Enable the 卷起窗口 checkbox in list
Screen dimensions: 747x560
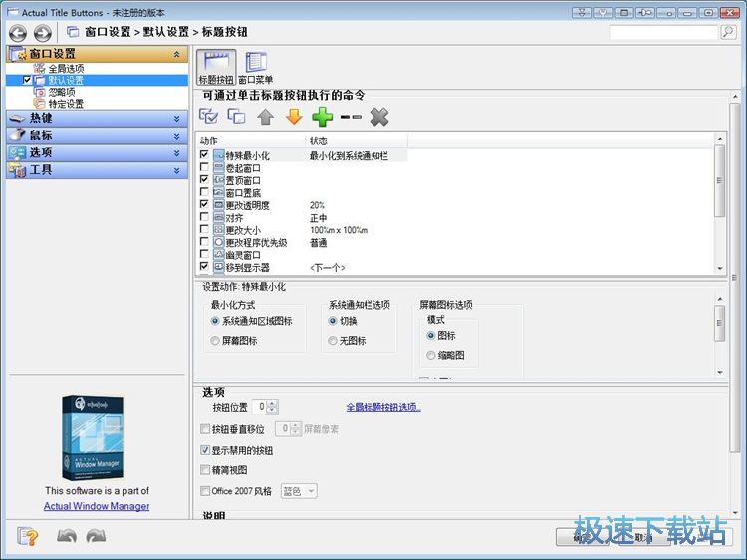[x=204, y=168]
